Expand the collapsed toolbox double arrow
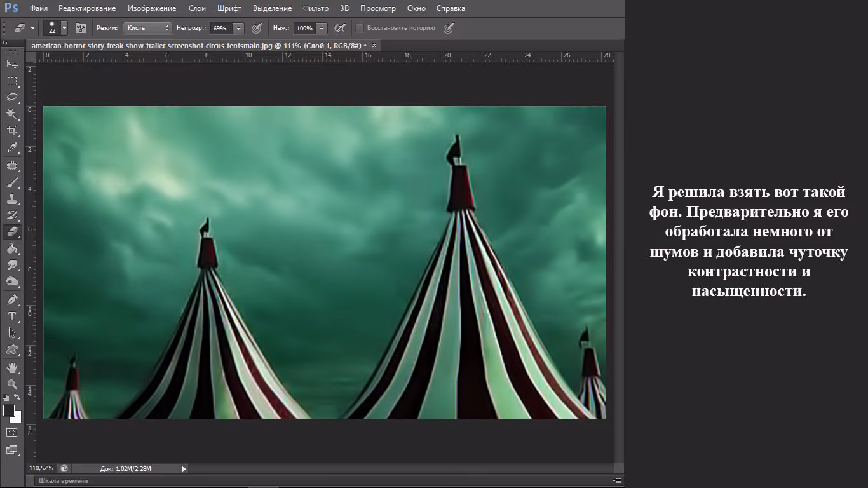 point(6,43)
